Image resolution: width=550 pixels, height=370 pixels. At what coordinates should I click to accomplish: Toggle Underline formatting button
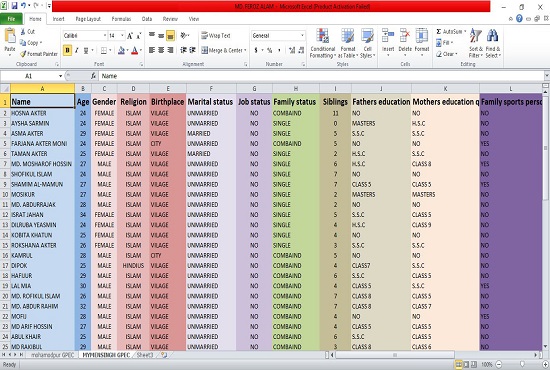pyautogui.click(x=86, y=51)
